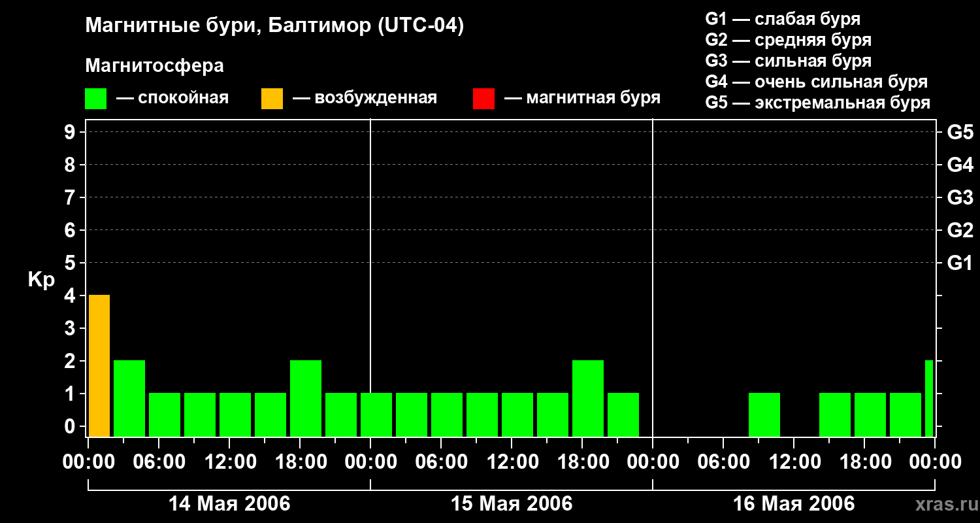Click the '4' label on the Kp axis

click(x=71, y=295)
